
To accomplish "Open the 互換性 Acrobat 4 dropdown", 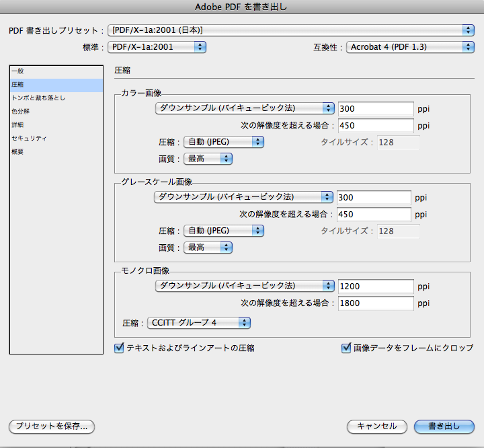I will [x=410, y=47].
